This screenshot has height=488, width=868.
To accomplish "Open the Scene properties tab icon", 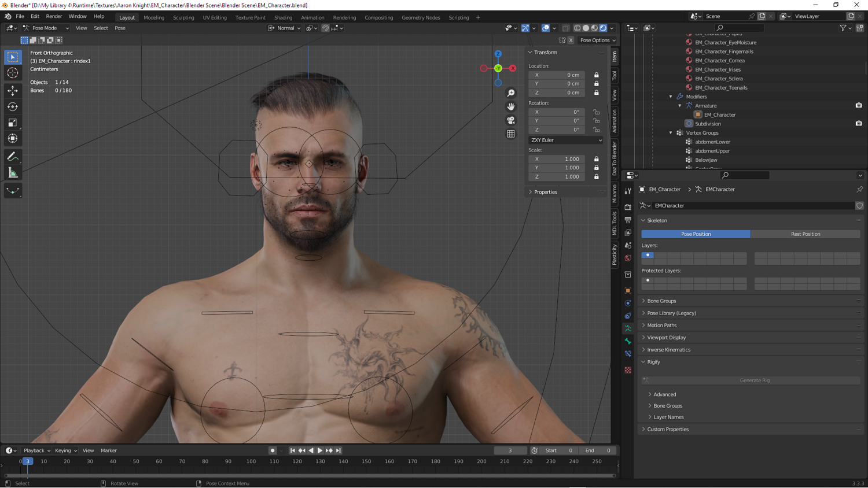I will pos(628,245).
